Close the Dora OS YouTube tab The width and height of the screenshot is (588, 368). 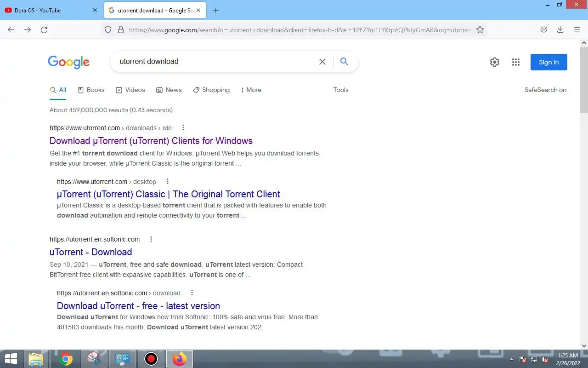[95, 10]
